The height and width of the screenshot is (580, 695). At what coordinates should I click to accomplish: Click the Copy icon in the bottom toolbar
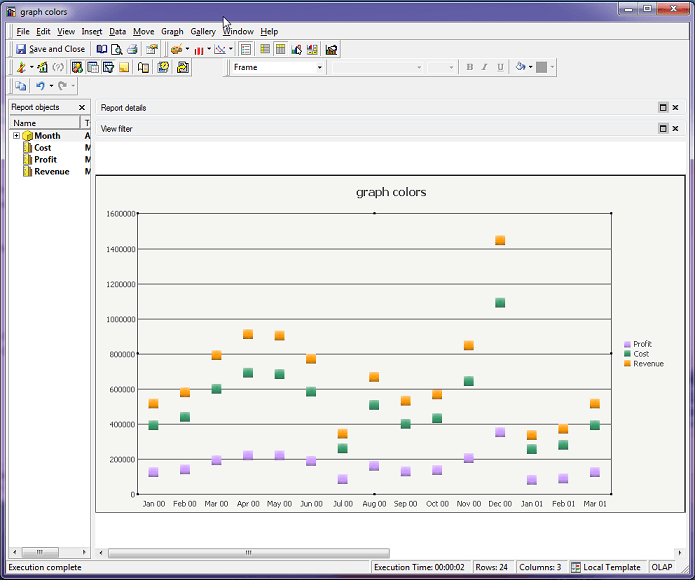[21, 87]
